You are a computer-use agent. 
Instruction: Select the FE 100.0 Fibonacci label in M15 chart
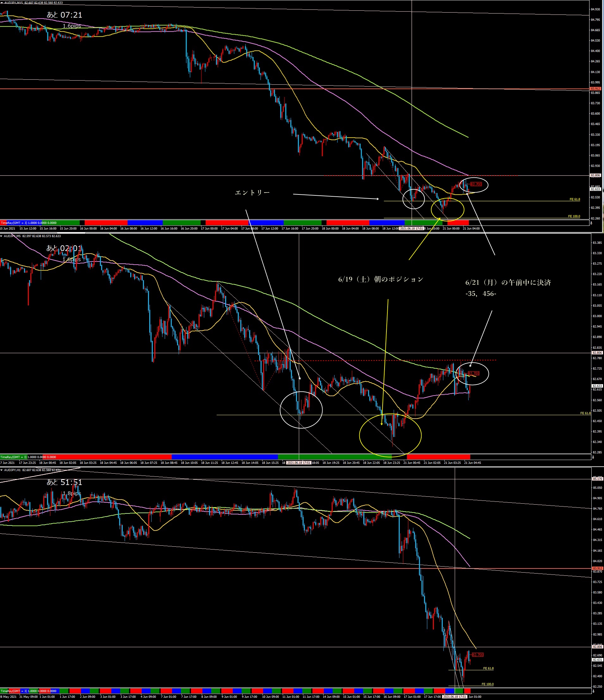(574, 216)
